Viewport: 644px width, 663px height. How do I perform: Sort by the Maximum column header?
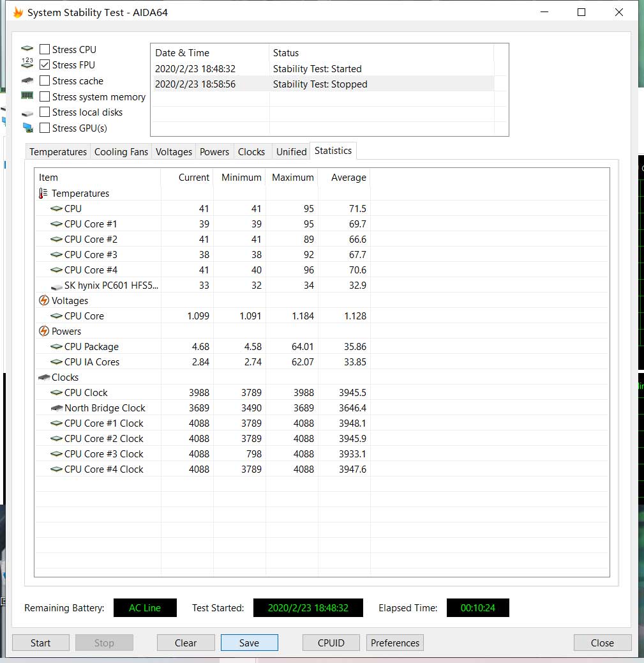(292, 178)
